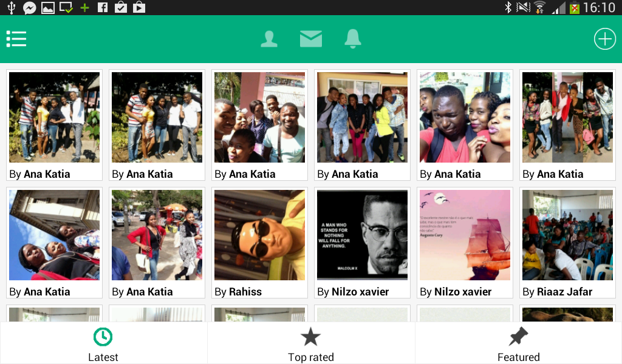
Task: Open street photo of woman in red cardigan
Action: [157, 235]
